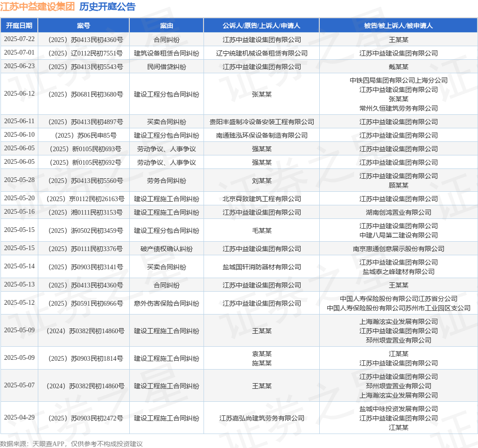The width and height of the screenshot is (478, 448).
Task: Click defendant 中铁四局集团有限公司上海分公司
Action: [398, 80]
